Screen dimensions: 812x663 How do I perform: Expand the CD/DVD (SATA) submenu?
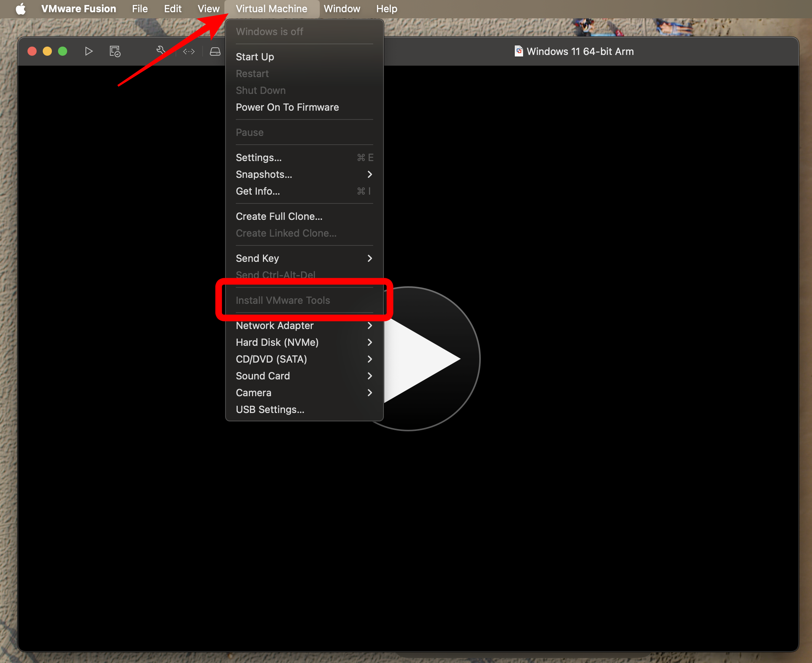(304, 359)
